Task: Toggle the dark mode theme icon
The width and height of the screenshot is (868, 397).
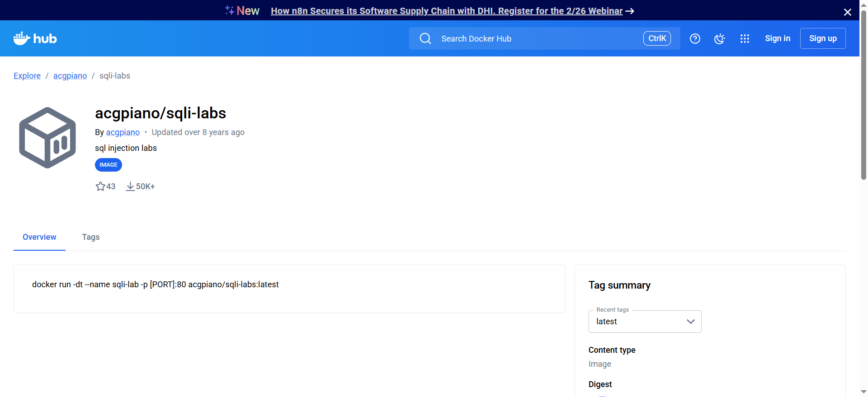Action: click(x=720, y=39)
